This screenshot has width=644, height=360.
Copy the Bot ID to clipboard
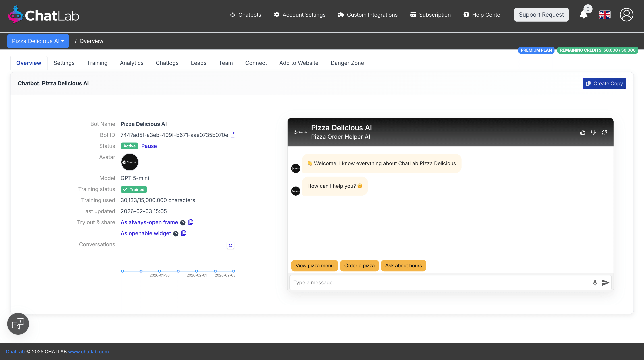233,135
